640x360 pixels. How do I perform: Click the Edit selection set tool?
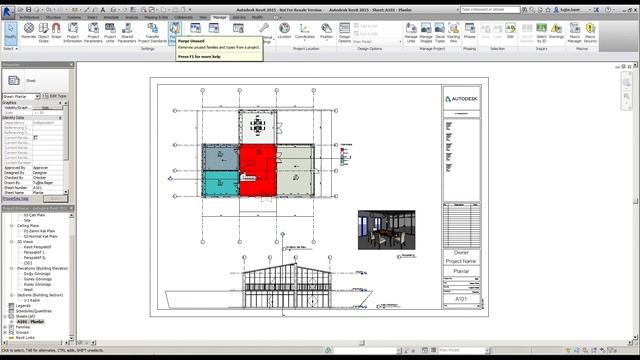click(x=510, y=31)
